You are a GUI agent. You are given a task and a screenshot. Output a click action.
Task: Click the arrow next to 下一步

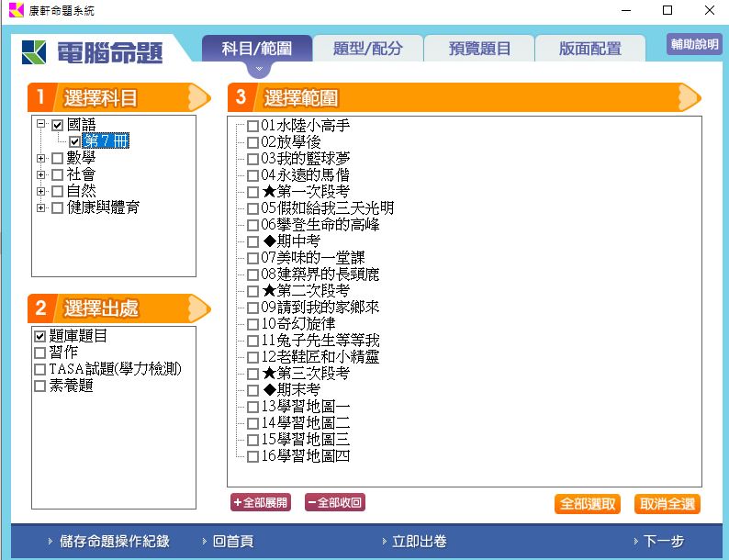coord(634,542)
